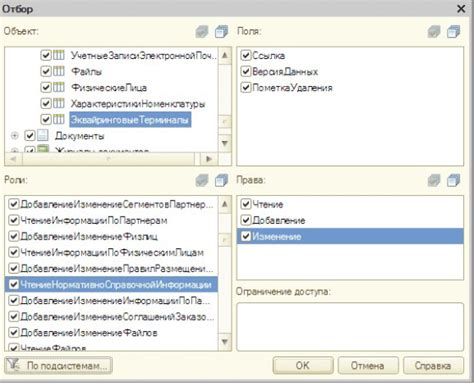This screenshot has width=474, height=386.
Task: Click Роли list scroll up arrow
Action: point(225,204)
